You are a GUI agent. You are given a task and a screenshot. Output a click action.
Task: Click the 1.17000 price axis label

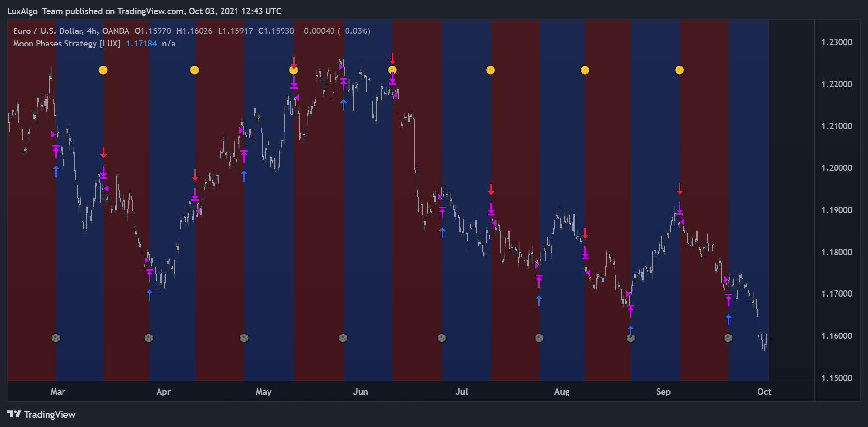(x=836, y=294)
